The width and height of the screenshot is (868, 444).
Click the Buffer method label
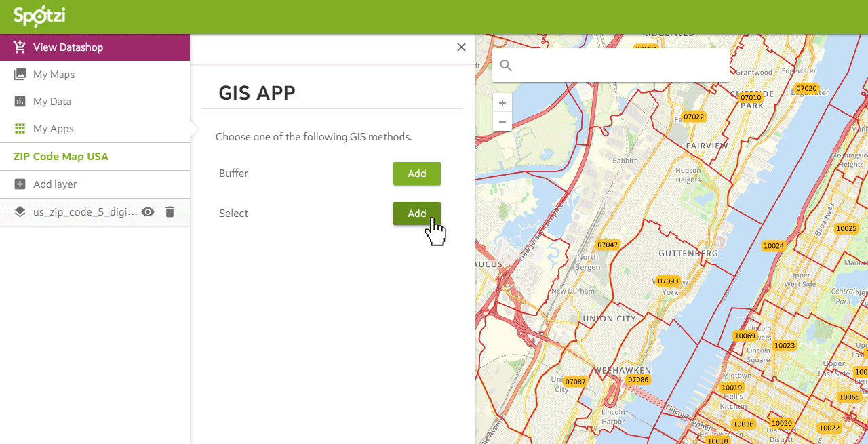(233, 174)
